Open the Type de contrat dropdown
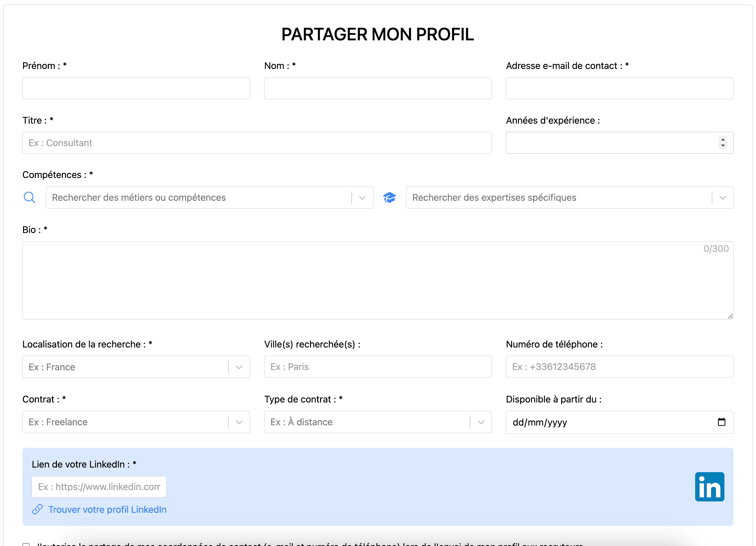The height and width of the screenshot is (546, 756). [x=481, y=422]
